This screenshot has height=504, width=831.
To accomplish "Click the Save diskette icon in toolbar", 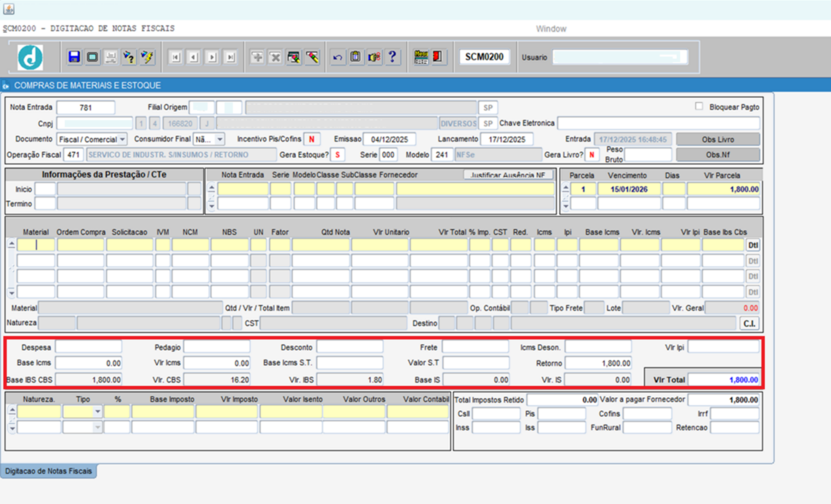I will point(74,57).
